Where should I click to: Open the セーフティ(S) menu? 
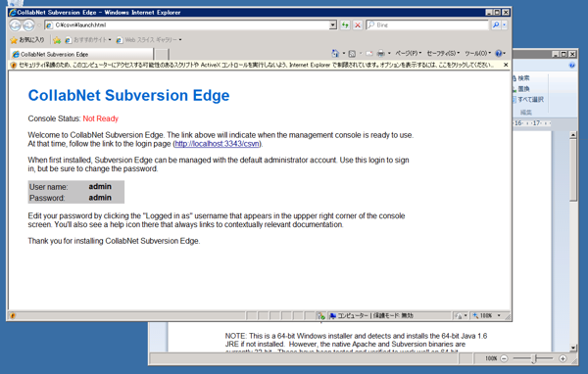(x=443, y=53)
